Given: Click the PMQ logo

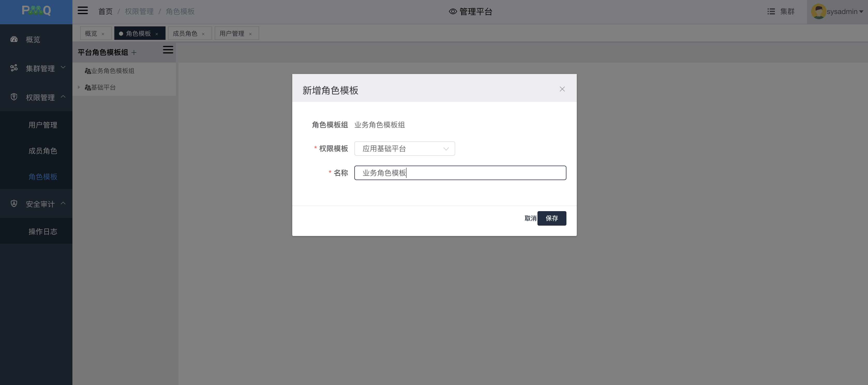Looking at the screenshot, I should pyautogui.click(x=36, y=11).
